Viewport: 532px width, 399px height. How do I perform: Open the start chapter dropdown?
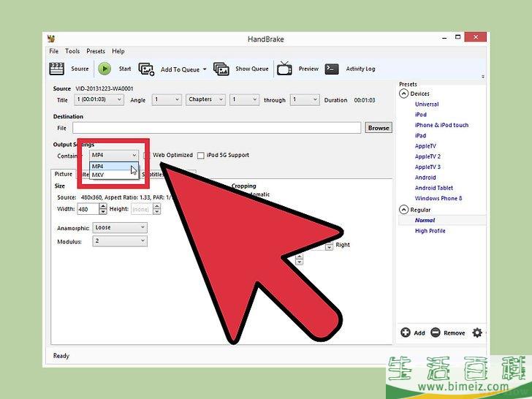pyautogui.click(x=244, y=99)
